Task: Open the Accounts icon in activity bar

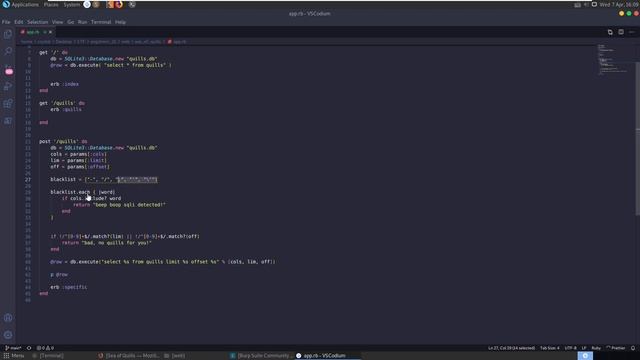Action: (8, 318)
